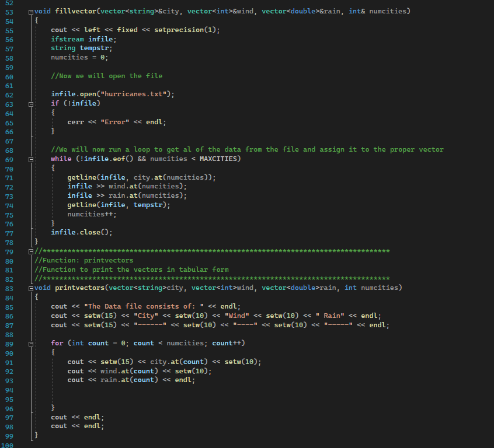
Task: Collapse the if (!infile) block
Action: point(31,104)
